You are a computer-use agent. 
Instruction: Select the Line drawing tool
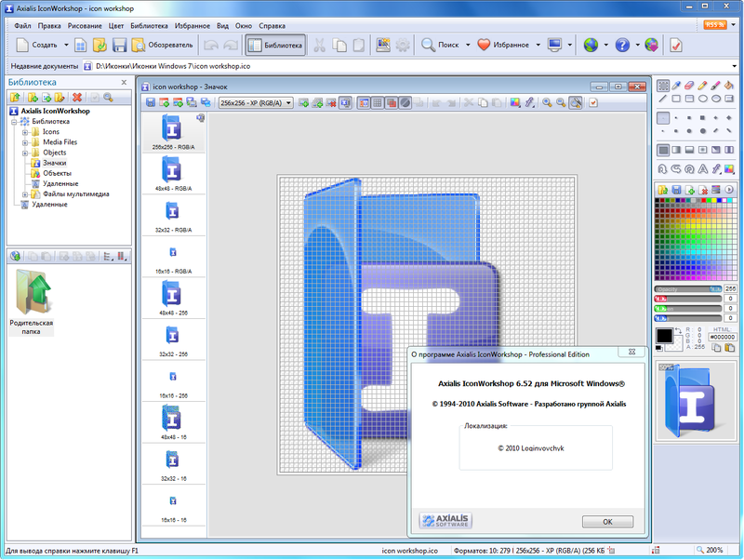663,99
